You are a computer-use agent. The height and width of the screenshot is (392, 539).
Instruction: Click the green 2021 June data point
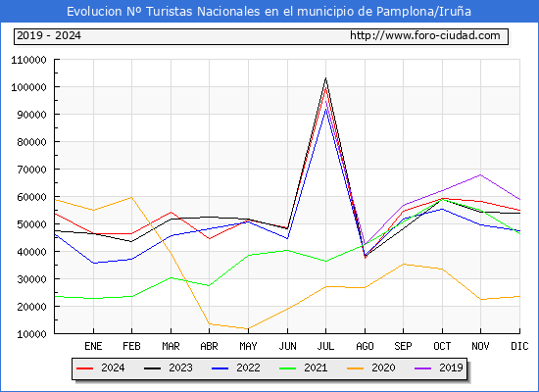(287, 250)
